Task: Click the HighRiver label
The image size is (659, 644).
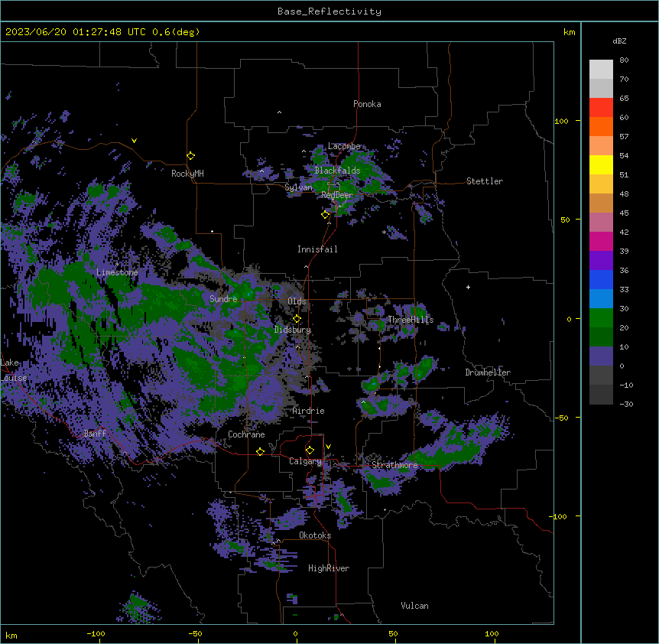Action: tap(329, 568)
